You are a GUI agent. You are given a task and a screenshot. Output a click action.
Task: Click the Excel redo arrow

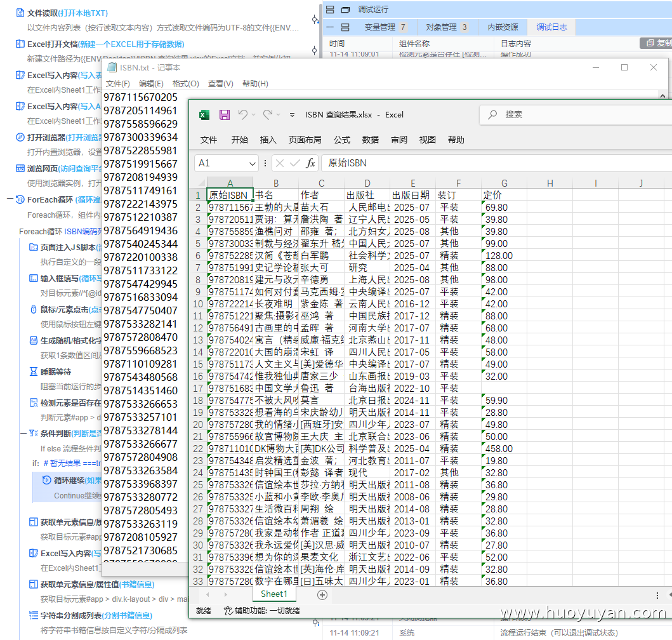(x=268, y=114)
